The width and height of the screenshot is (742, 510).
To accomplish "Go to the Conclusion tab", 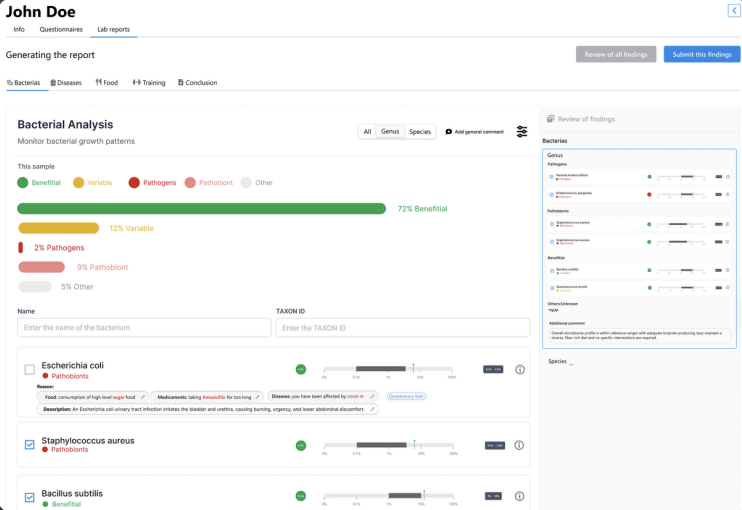I will pos(198,83).
